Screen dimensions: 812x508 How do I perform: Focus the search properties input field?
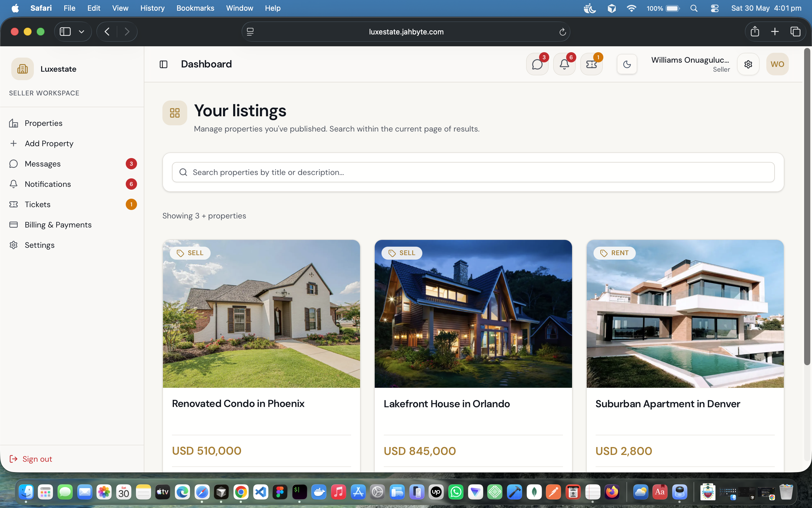(x=473, y=172)
